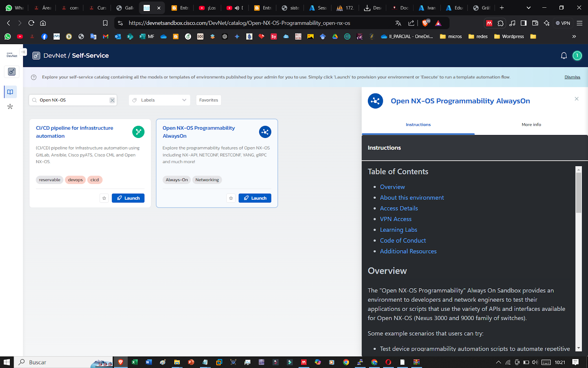The height and width of the screenshot is (368, 588).
Task: Click the reservable label
Action: [50, 180]
